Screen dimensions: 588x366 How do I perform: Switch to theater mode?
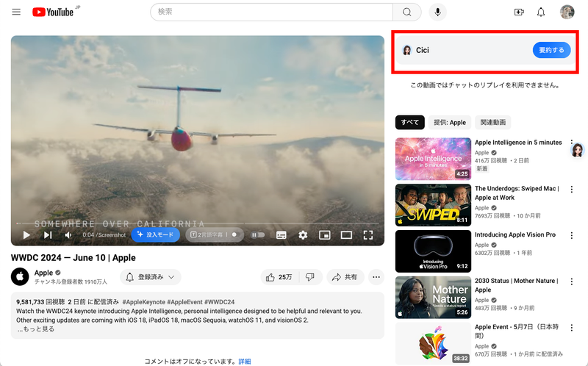coord(346,235)
